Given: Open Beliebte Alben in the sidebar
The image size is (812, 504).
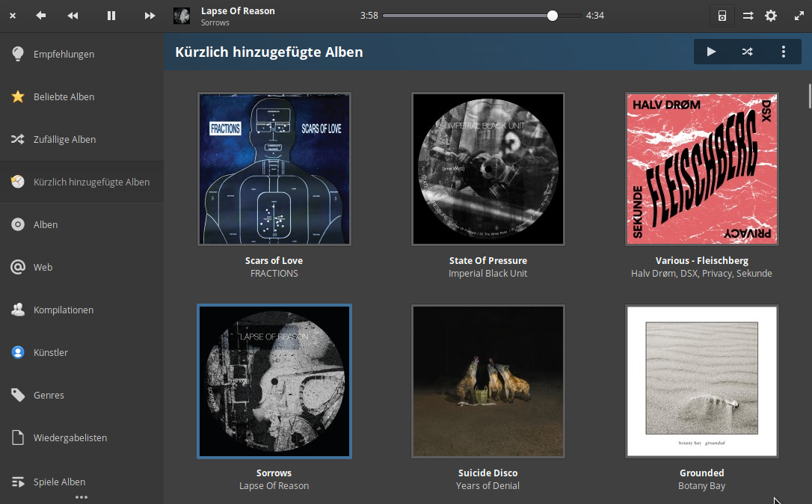Looking at the screenshot, I should point(81,97).
